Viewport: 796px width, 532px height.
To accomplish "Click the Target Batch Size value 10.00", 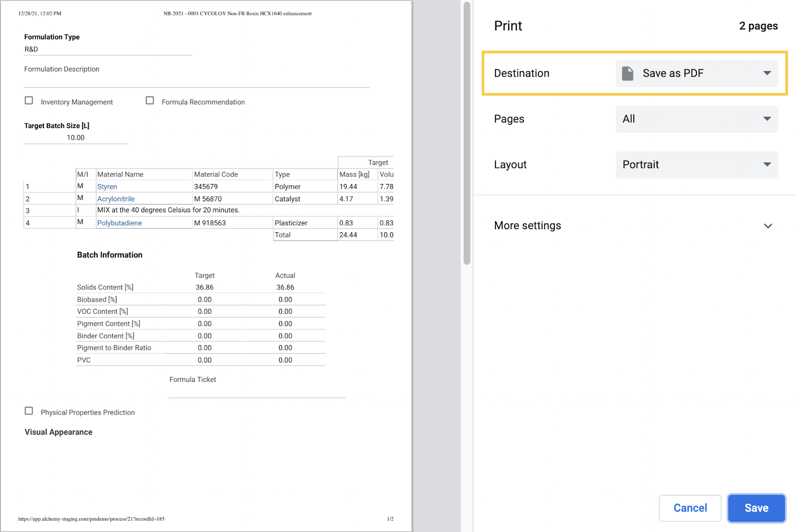I will (x=76, y=138).
